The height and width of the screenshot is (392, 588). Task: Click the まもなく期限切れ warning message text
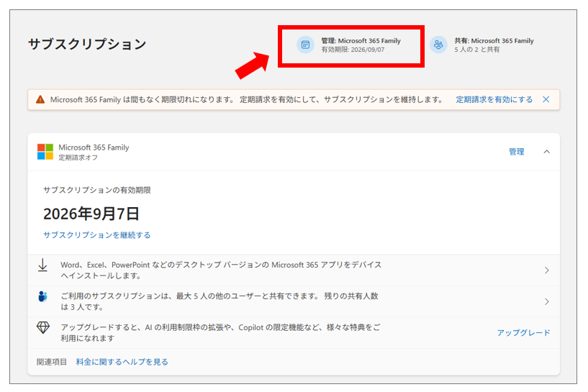[x=246, y=100]
